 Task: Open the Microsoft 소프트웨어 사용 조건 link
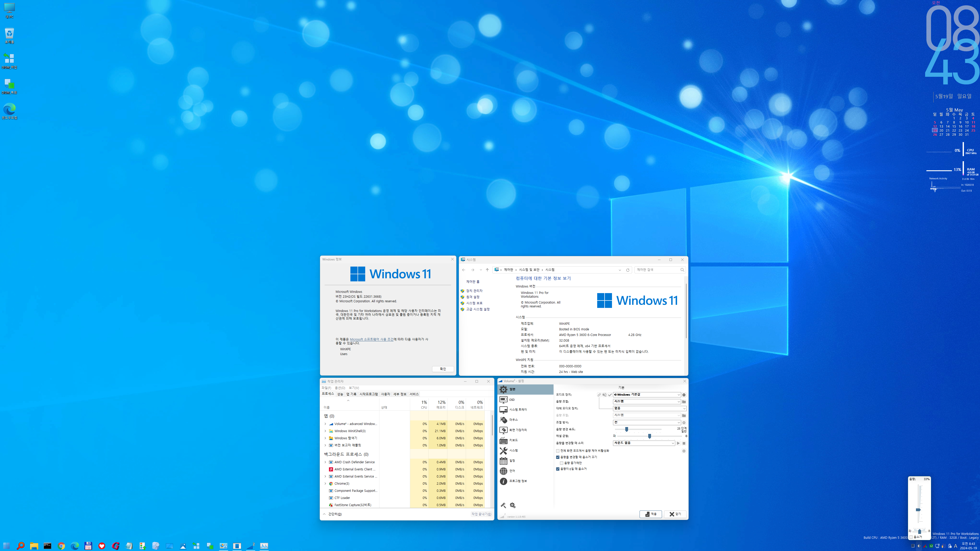pos(372,339)
